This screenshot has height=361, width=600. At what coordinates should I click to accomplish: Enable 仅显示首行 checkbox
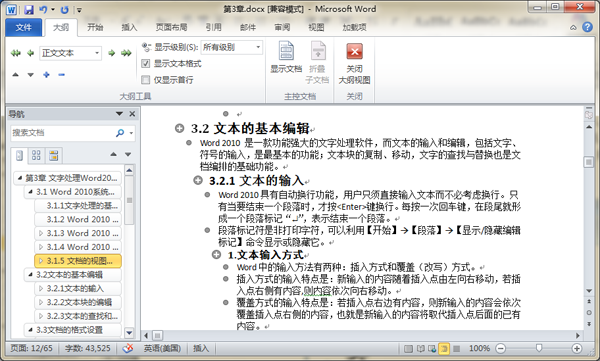tap(145, 80)
